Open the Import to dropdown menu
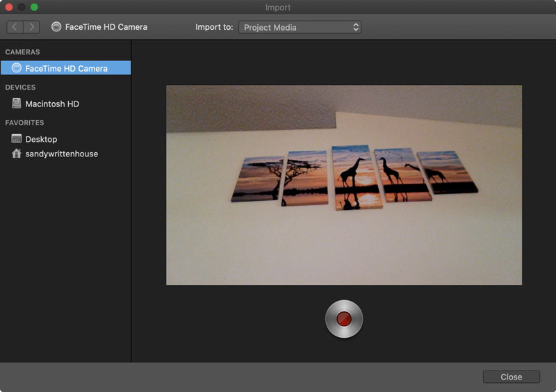The height and width of the screenshot is (392, 556). pos(299,27)
